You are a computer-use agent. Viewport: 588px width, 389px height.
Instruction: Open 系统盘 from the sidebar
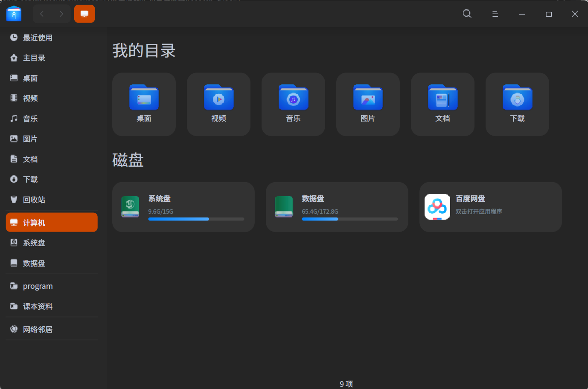coord(34,243)
